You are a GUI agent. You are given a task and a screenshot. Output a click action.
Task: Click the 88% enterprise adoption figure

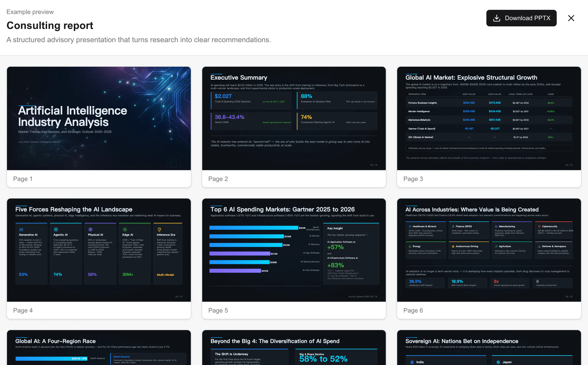[x=306, y=96]
